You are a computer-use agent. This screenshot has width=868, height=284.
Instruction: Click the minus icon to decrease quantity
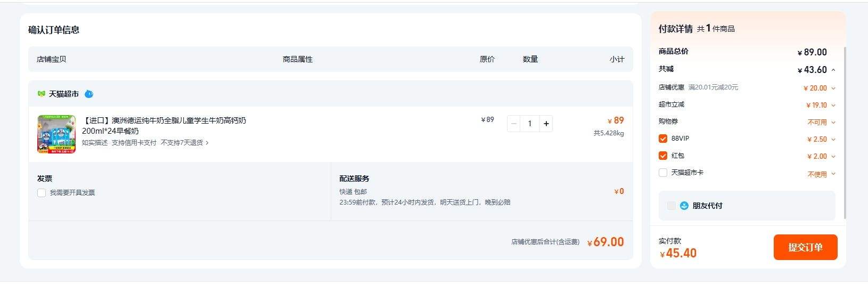pos(514,124)
